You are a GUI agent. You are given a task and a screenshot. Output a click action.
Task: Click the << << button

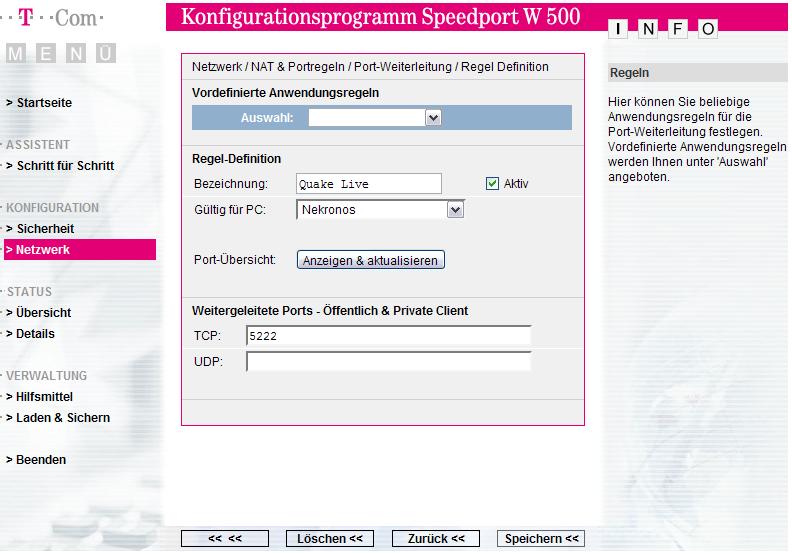225,538
